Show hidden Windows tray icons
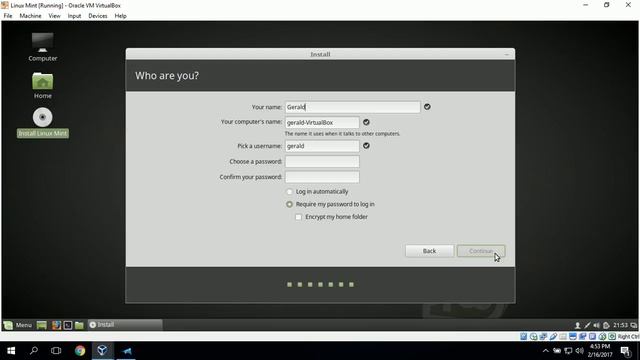 tap(546, 351)
